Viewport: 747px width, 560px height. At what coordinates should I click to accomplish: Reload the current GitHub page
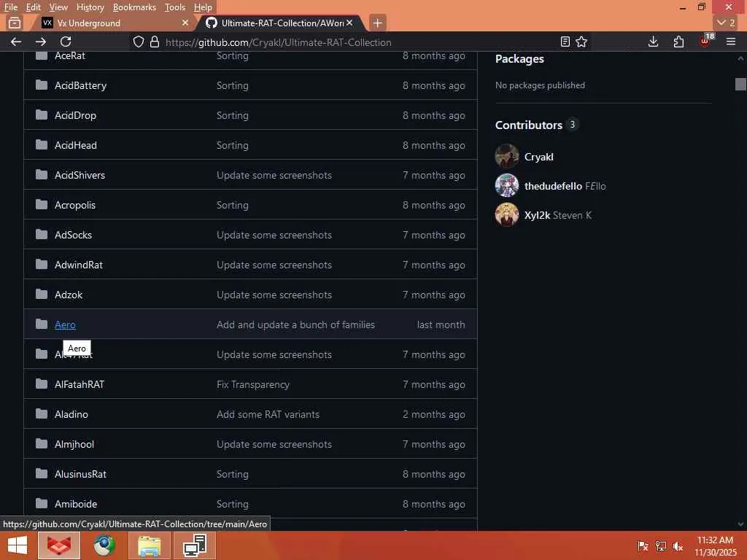click(x=66, y=42)
